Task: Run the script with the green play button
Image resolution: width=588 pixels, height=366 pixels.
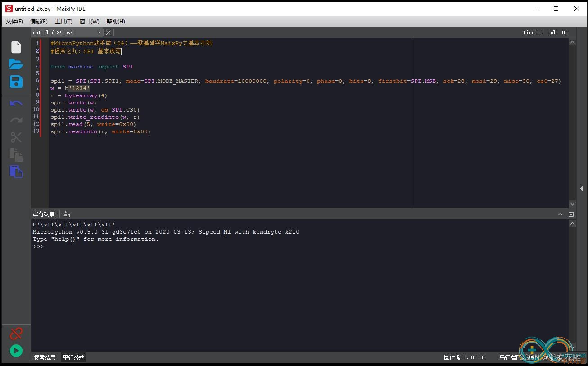Action: pos(16,351)
